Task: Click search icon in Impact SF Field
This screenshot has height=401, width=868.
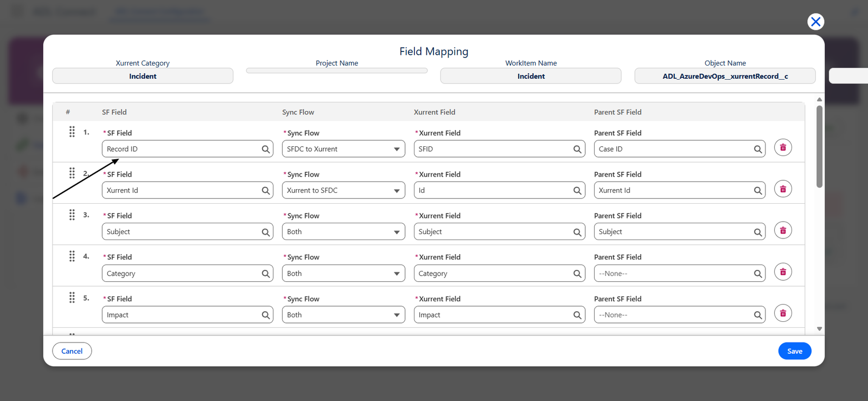Action: (x=266, y=315)
